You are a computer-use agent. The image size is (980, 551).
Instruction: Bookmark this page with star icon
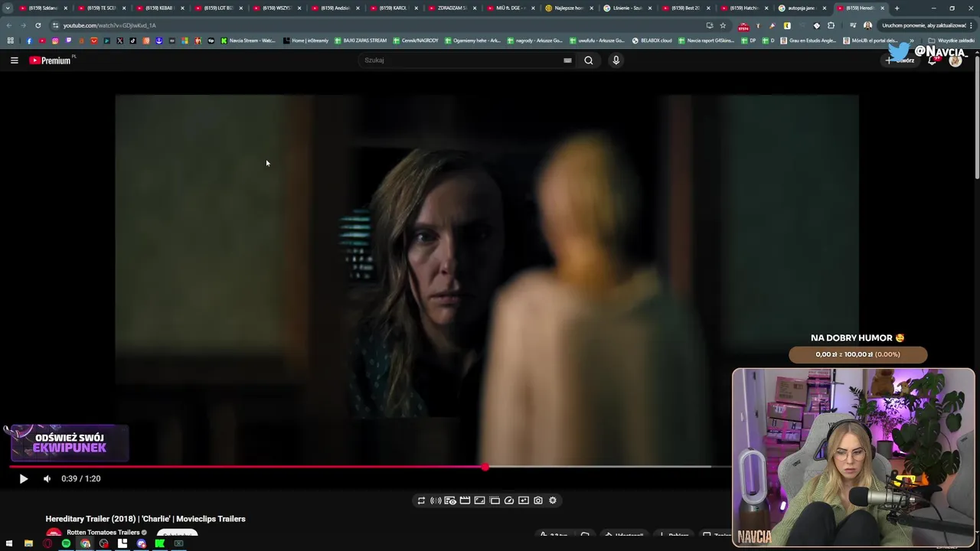pyautogui.click(x=723, y=25)
